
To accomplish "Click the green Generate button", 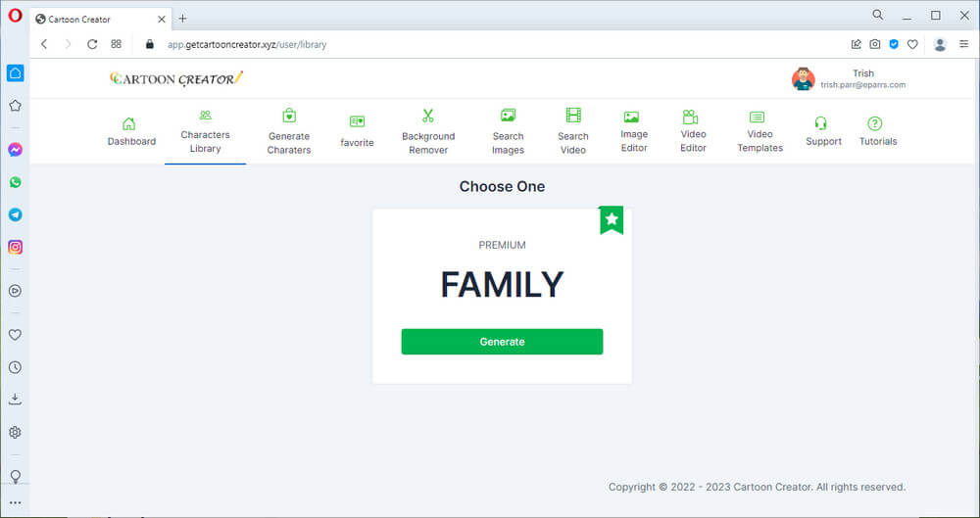I will click(502, 342).
